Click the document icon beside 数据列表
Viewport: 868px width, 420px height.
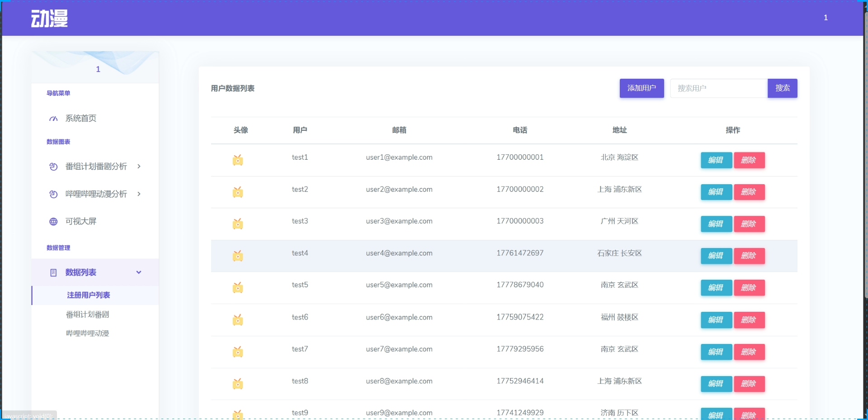coord(53,273)
